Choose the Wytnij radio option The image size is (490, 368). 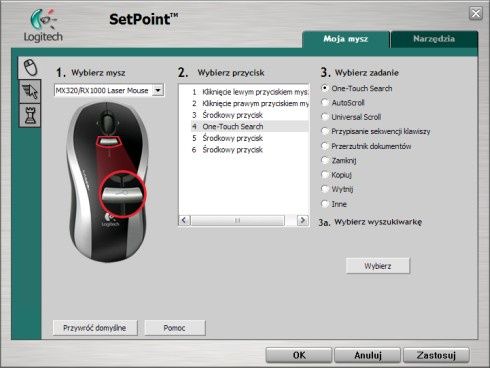325,189
